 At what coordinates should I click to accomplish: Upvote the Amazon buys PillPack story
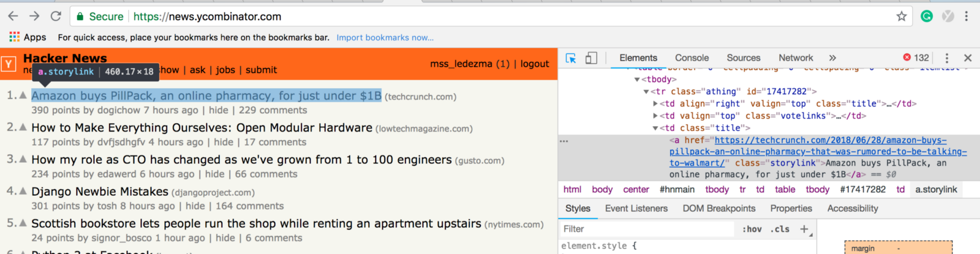[23, 95]
